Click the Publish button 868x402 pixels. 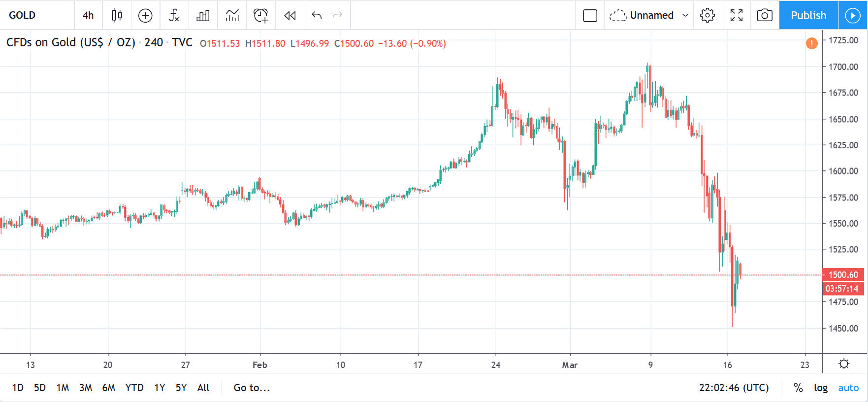808,15
